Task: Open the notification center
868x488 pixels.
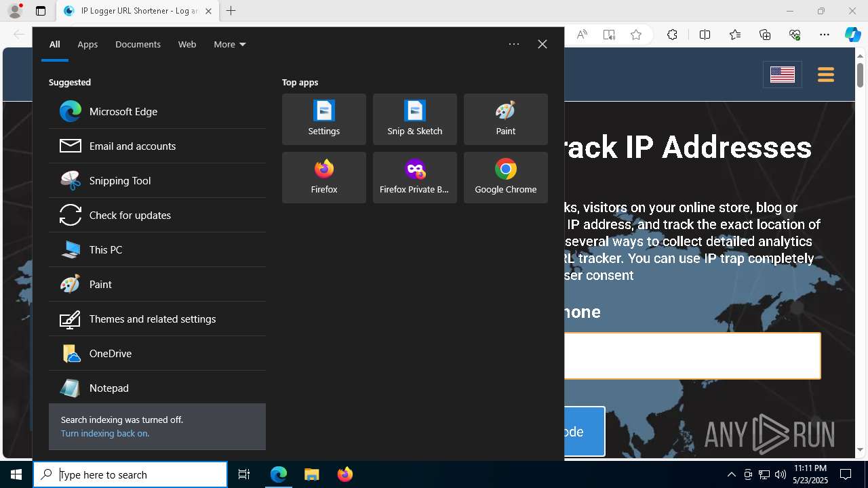Action: 846,474
